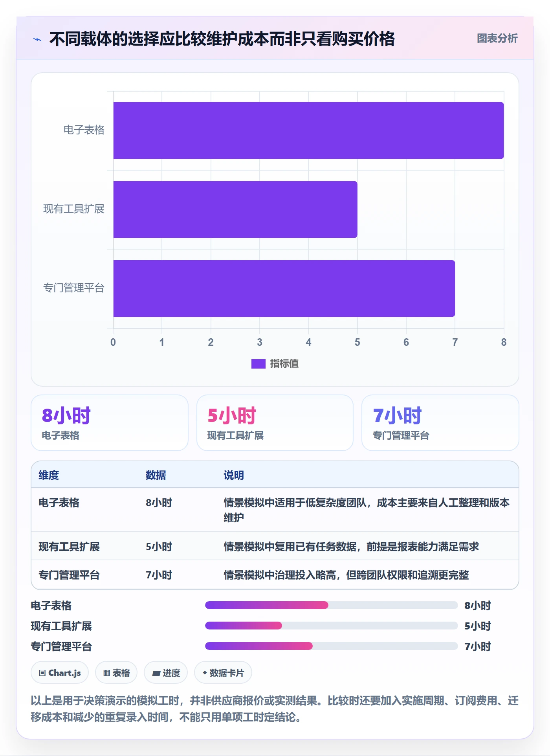Click the 说明 column header
The height and width of the screenshot is (756, 550).
234,475
